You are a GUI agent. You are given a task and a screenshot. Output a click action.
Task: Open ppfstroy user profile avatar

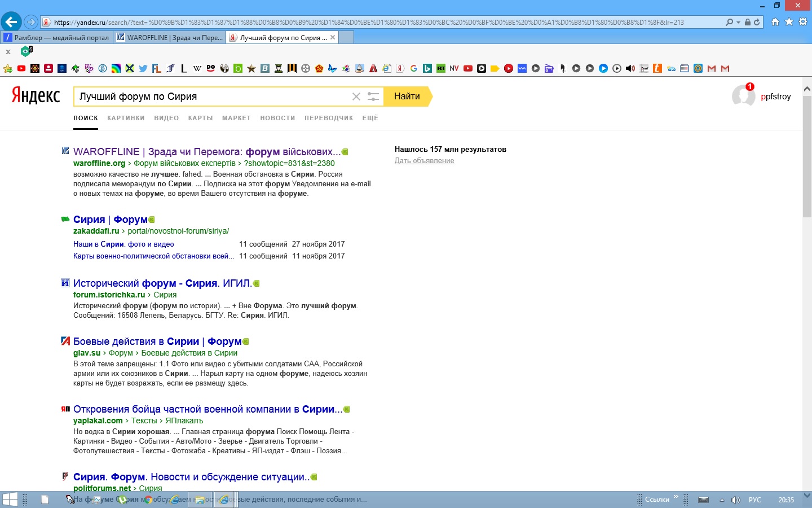coord(743,96)
